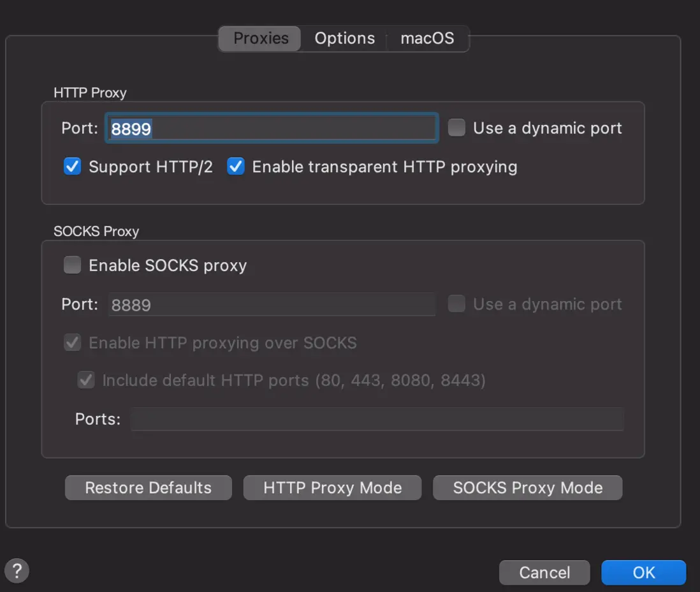This screenshot has height=592, width=700.
Task: Open the Options tab
Action: 344,38
